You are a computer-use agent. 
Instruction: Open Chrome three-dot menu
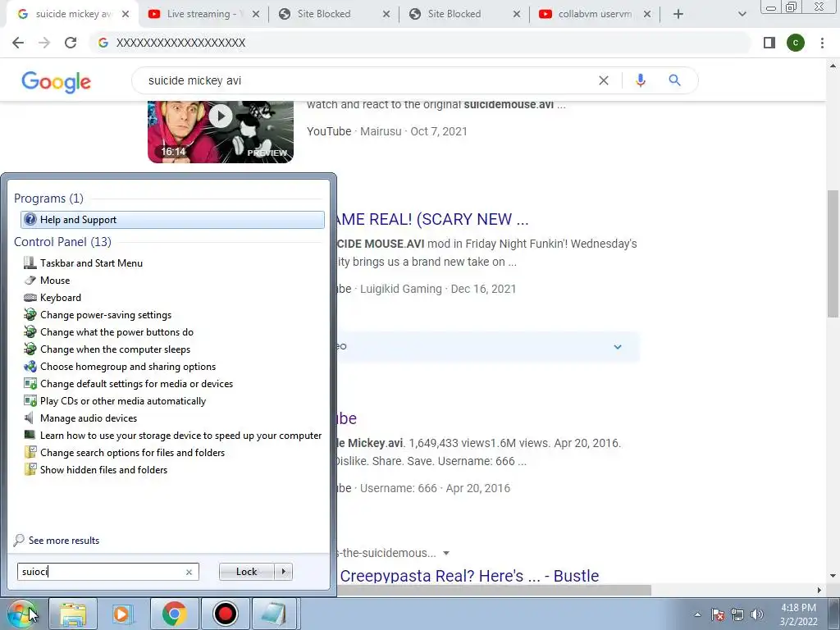pos(822,43)
